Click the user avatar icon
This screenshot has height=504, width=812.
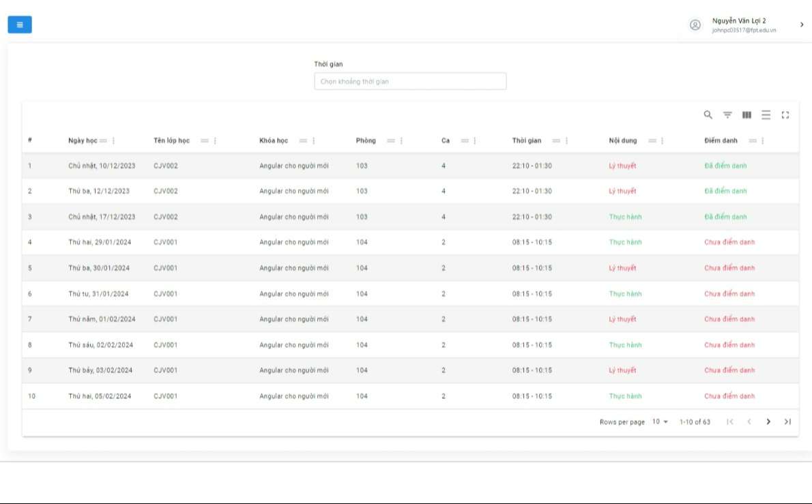click(695, 25)
